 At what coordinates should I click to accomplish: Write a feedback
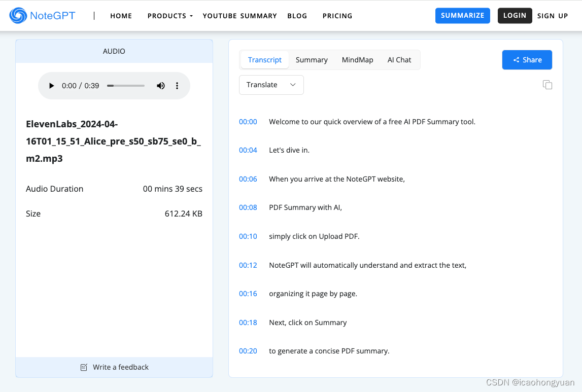[114, 367]
